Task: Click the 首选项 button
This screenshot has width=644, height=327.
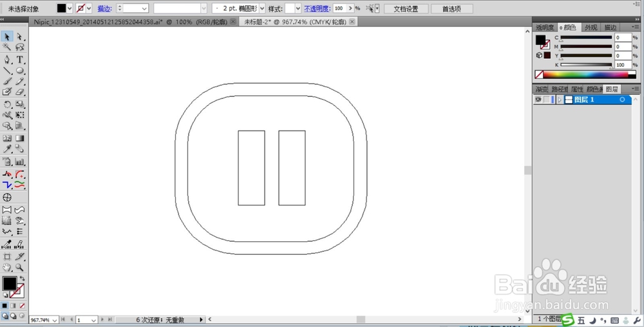Action: (x=451, y=8)
